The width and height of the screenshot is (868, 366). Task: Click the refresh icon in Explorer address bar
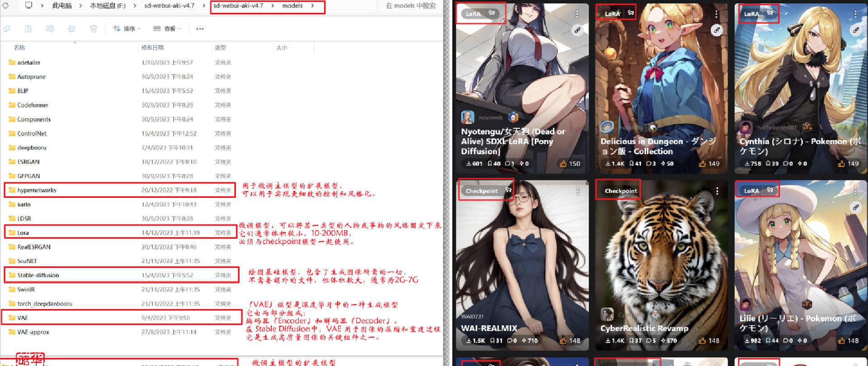coord(6,5)
